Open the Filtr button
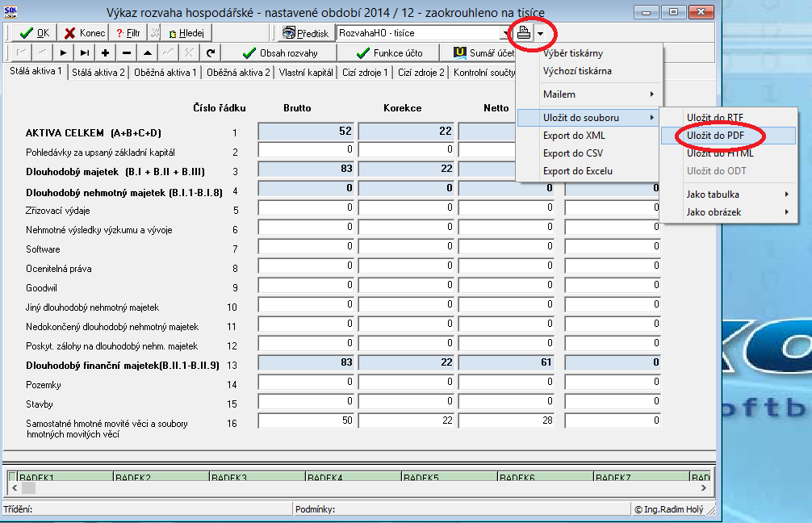This screenshot has width=812, height=523. (128, 33)
